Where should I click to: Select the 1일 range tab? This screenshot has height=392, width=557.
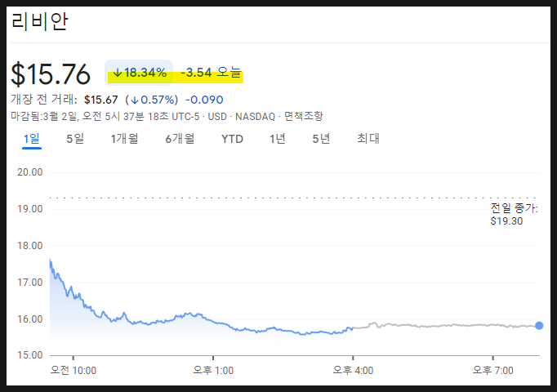32,139
